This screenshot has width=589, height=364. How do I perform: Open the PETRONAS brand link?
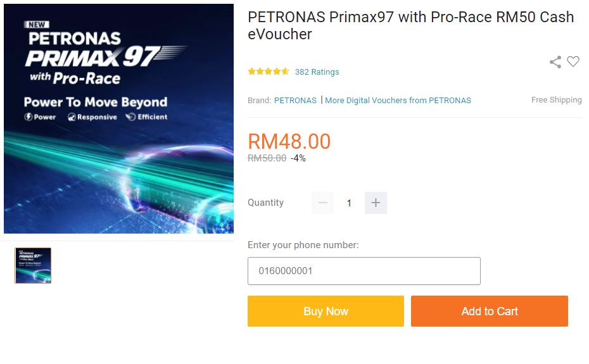[x=295, y=100]
